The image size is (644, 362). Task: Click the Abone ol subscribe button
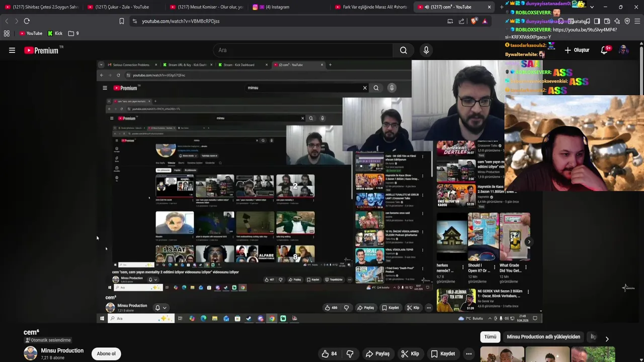tap(106, 353)
